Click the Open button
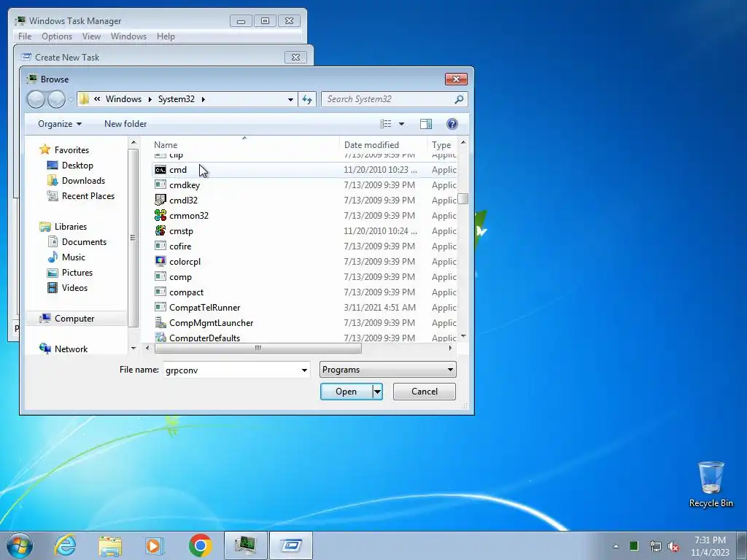The height and width of the screenshot is (560, 747). [347, 392]
